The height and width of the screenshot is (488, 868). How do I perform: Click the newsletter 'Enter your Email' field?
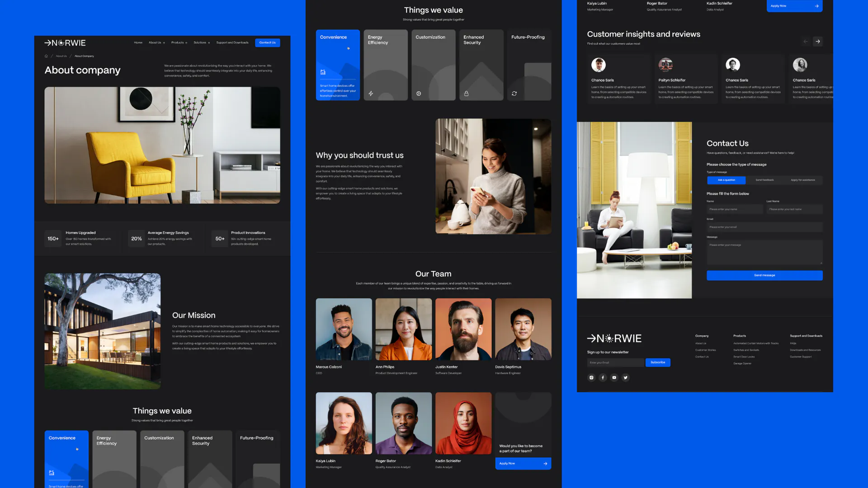point(615,362)
